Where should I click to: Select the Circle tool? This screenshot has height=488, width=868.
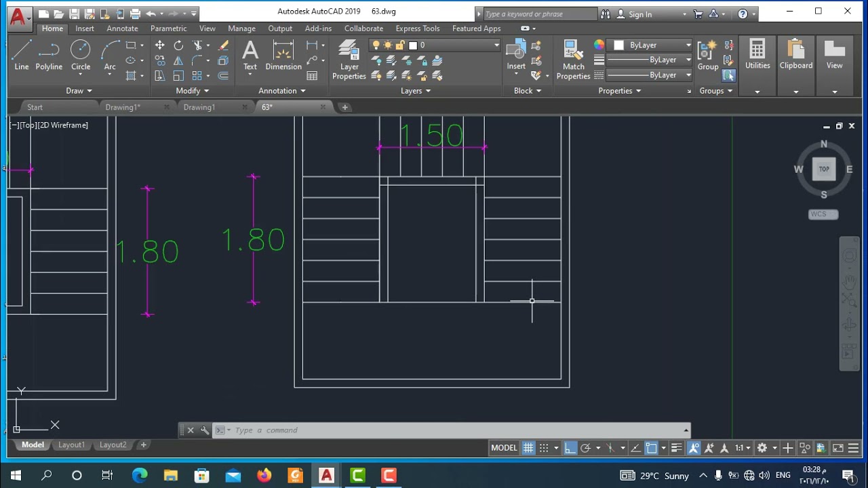pos(81,56)
